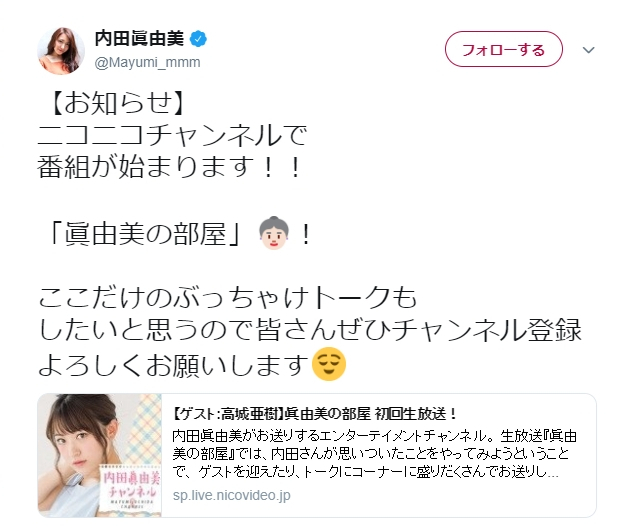The height and width of the screenshot is (528, 628).
Task: Open the card title 眞由美の部屋 初回生放送
Action: click(x=315, y=413)
